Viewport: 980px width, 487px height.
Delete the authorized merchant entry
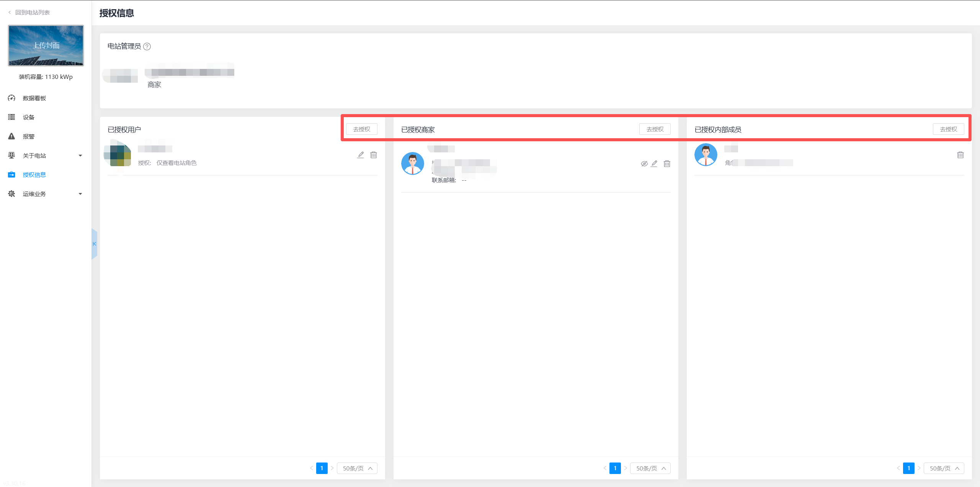tap(667, 163)
